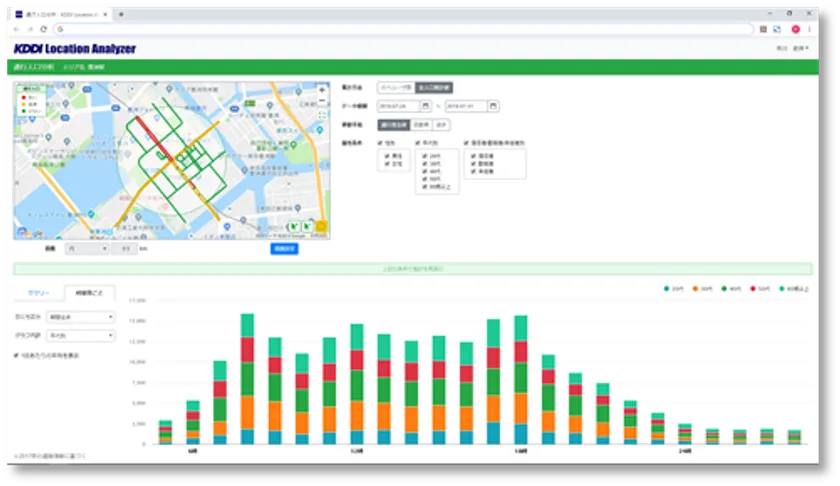Click the map zoom-out minus button
Image resolution: width=840 pixels, height=486 pixels.
tap(321, 102)
